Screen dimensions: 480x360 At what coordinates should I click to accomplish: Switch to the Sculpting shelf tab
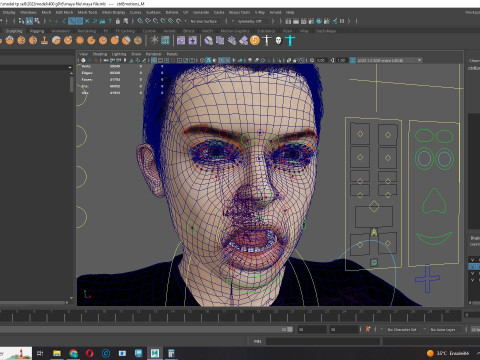click(x=14, y=31)
